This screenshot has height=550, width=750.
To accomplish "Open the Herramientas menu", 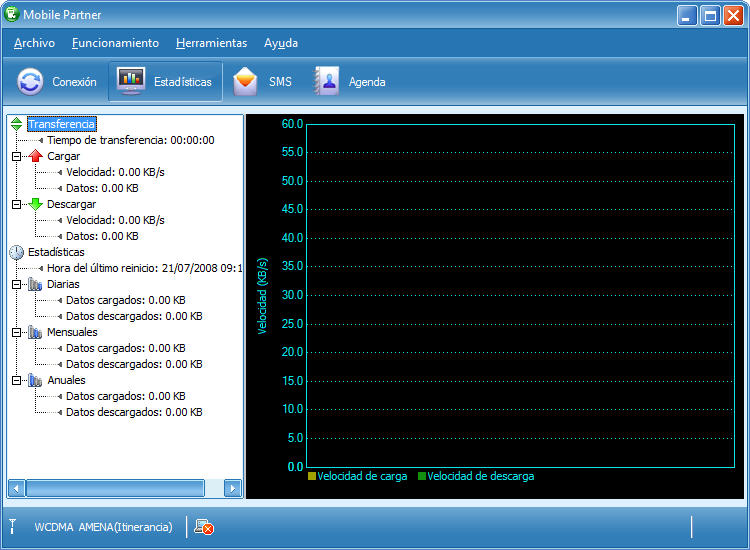I will (x=211, y=43).
